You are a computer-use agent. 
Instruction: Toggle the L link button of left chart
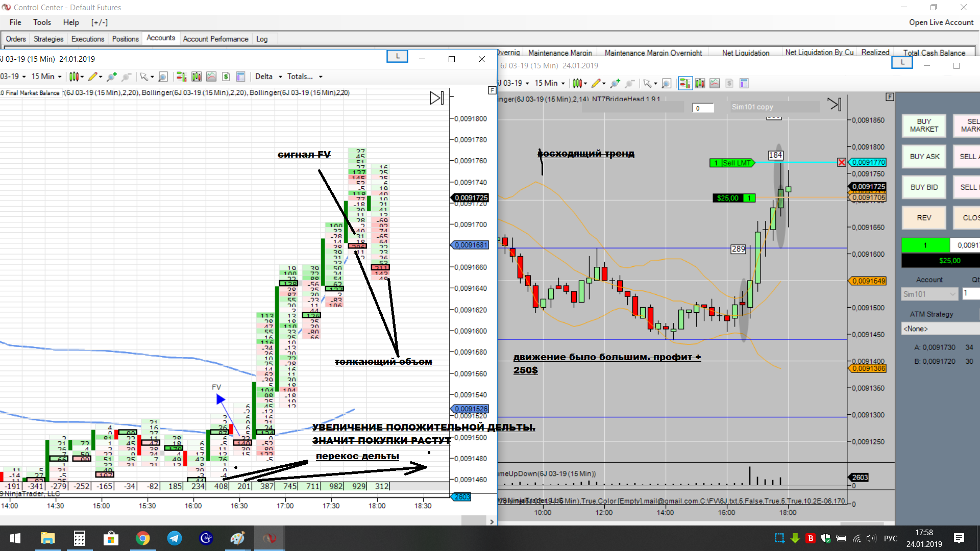pyautogui.click(x=398, y=57)
